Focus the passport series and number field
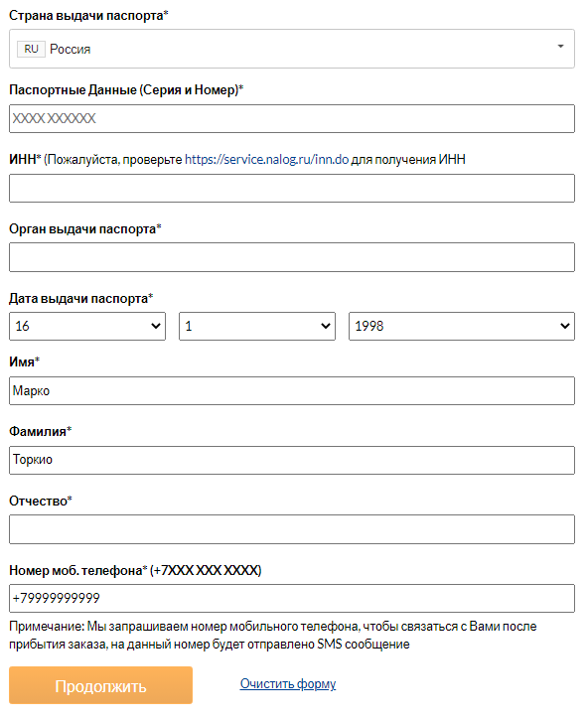The image size is (588, 721). point(291,118)
